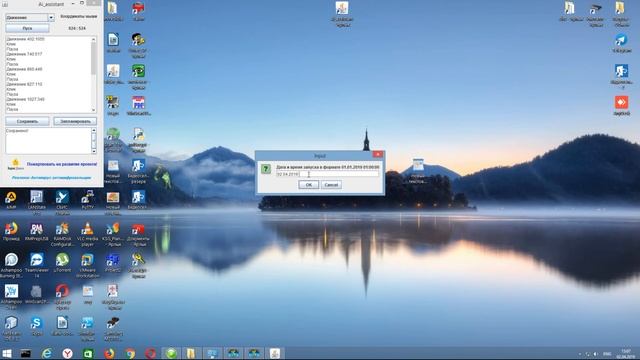This screenshot has width=640, height=360.
Task: Open the Ashampoo Snap desktop shortcut
Action: click(x=11, y=296)
